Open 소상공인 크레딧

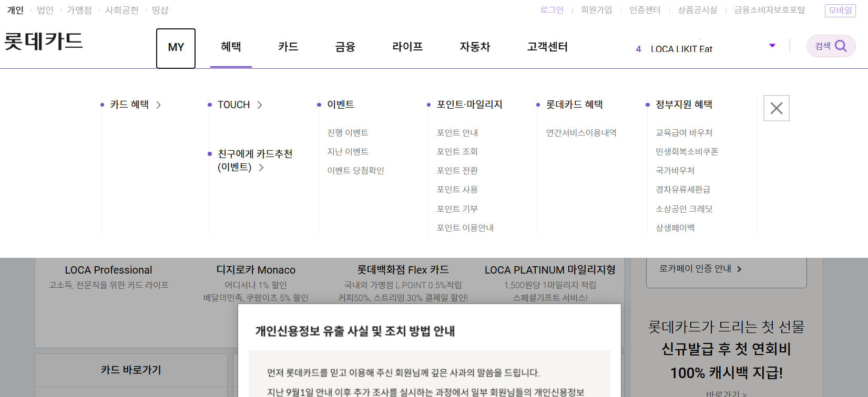tap(684, 209)
